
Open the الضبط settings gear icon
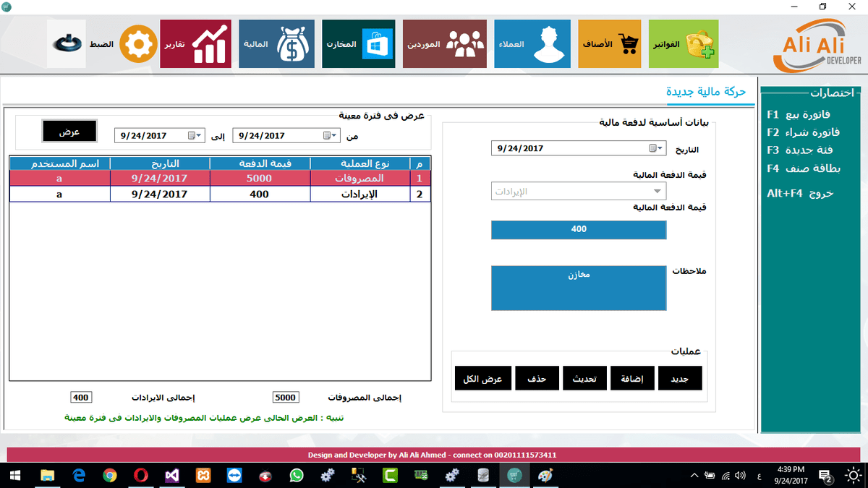pyautogui.click(x=137, y=45)
